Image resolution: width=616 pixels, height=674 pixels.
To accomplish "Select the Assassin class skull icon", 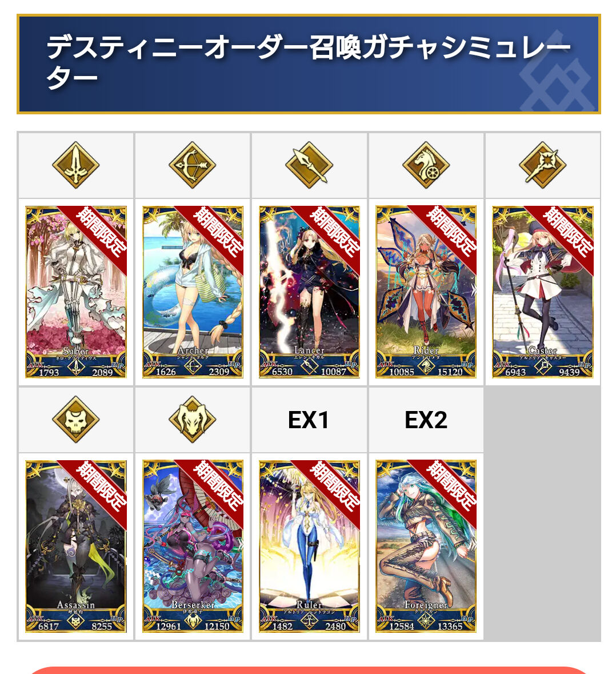I will pos(75,420).
